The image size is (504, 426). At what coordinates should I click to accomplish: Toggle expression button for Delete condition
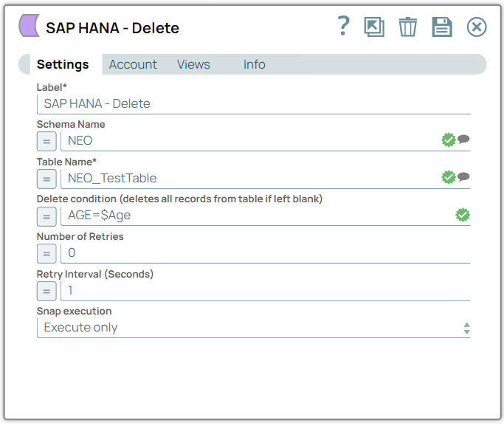(46, 216)
